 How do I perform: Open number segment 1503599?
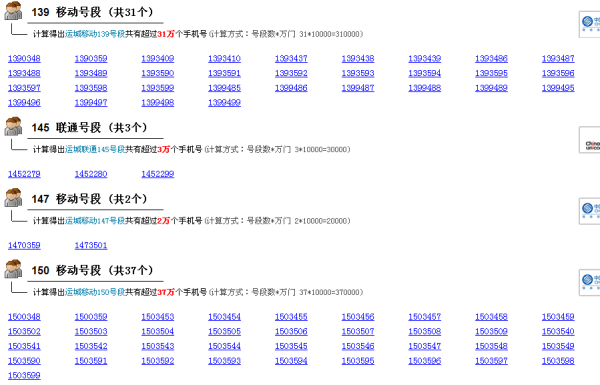24,375
